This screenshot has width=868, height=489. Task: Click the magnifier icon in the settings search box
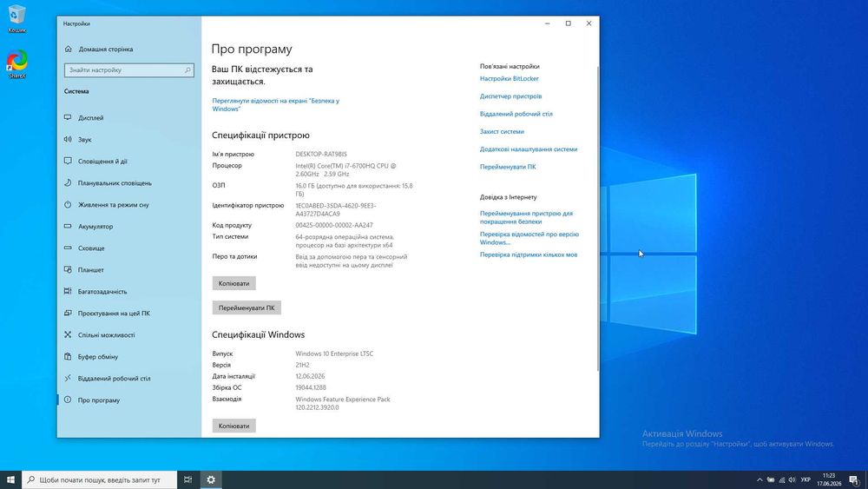tap(187, 69)
